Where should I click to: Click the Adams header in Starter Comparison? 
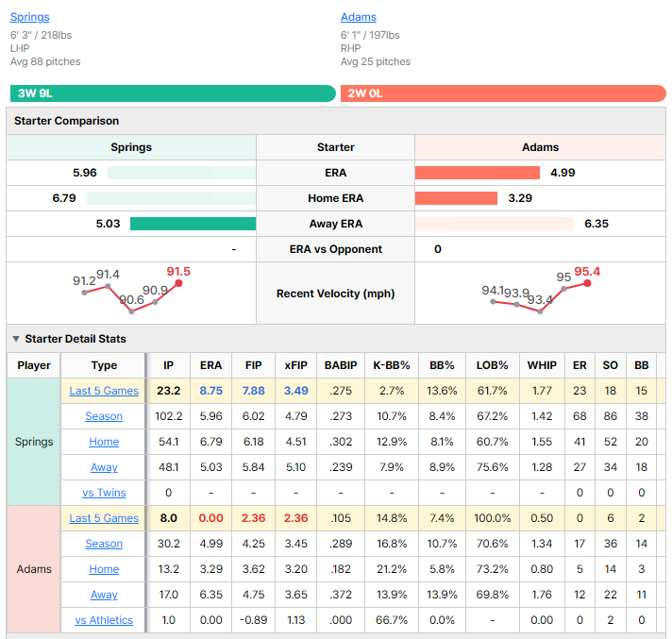point(540,147)
